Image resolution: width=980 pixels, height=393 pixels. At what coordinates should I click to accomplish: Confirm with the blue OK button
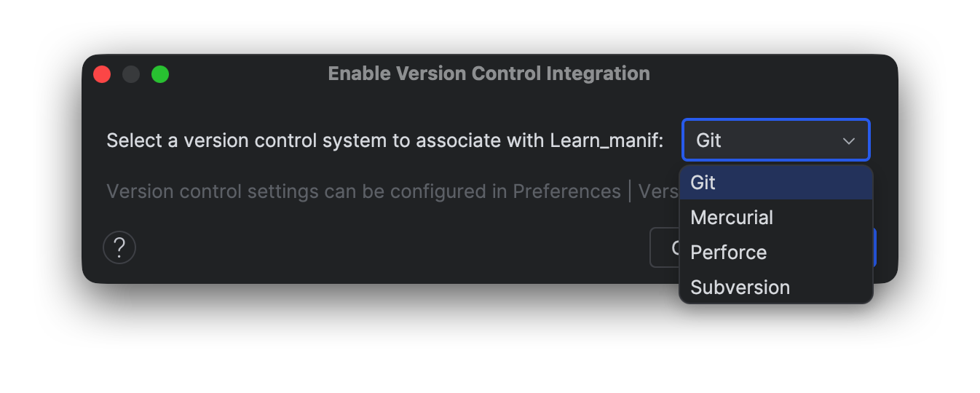(874, 247)
